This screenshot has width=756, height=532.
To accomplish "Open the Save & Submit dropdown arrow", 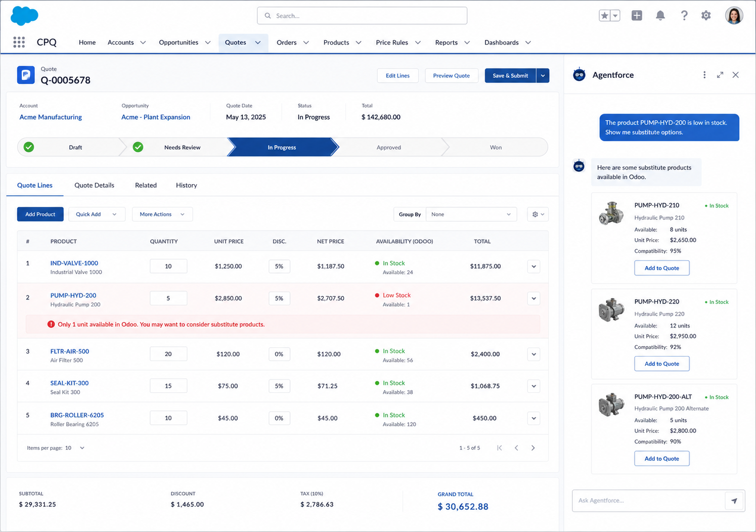I will coord(543,75).
